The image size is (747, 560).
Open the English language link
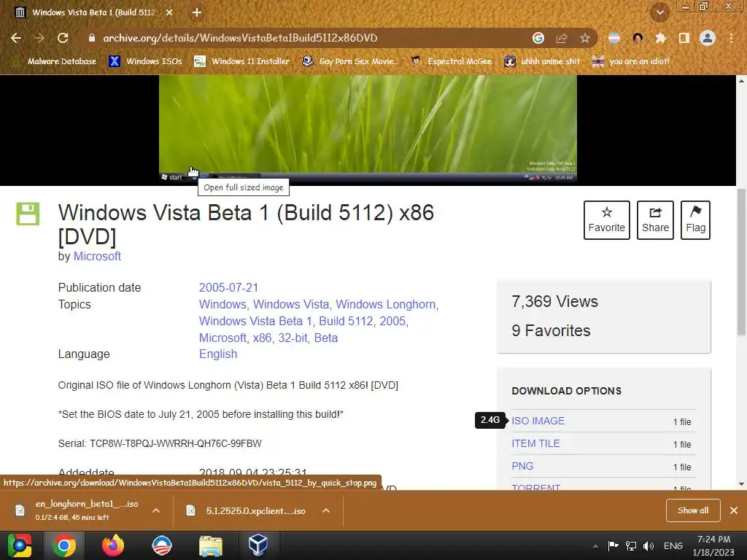point(218,354)
